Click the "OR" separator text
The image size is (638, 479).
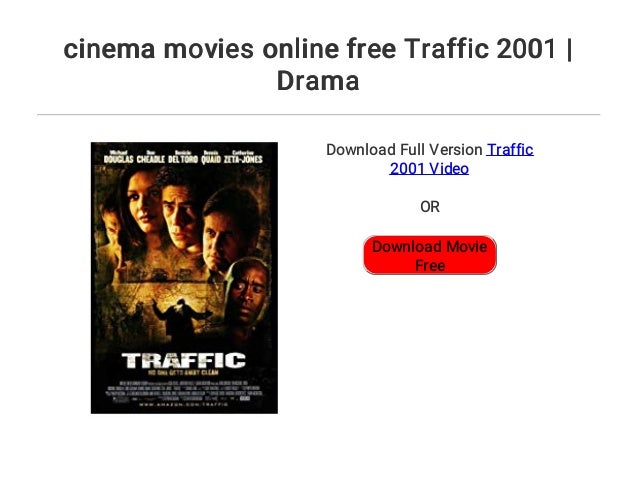(x=430, y=207)
